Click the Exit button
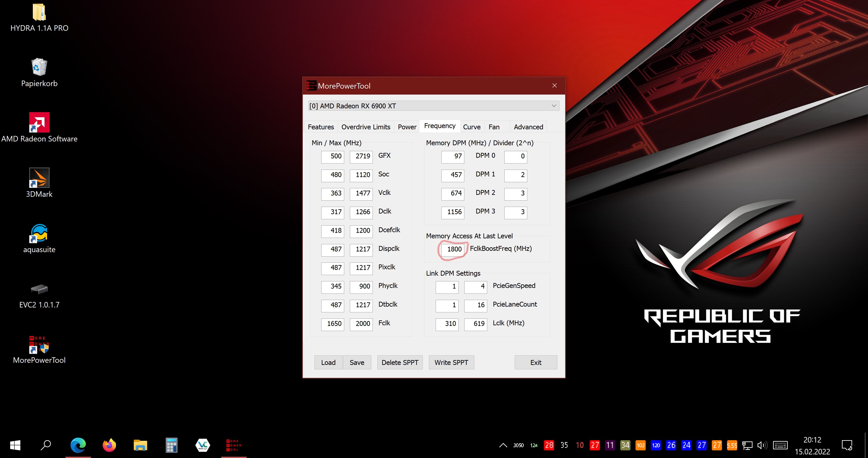Viewport: 868px width, 458px height. coord(536,362)
